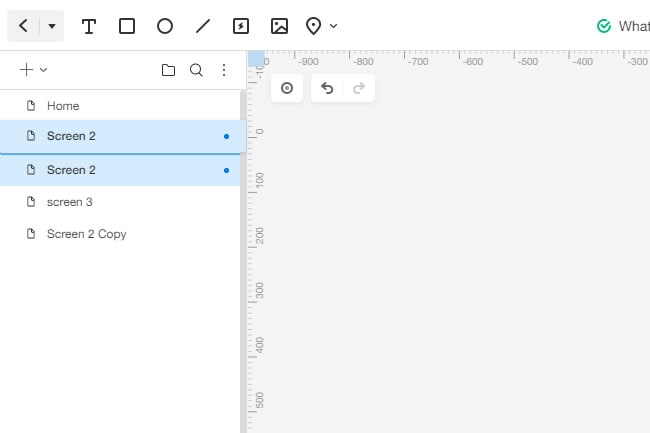Select the Hotspot lightning tool
Viewport: 650px width, 433px height.
(241, 26)
